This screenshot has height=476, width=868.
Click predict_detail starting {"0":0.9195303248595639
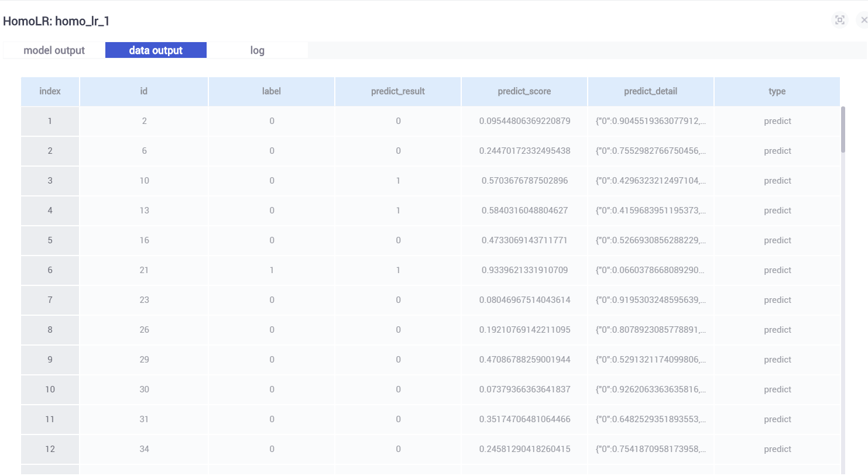(651, 300)
